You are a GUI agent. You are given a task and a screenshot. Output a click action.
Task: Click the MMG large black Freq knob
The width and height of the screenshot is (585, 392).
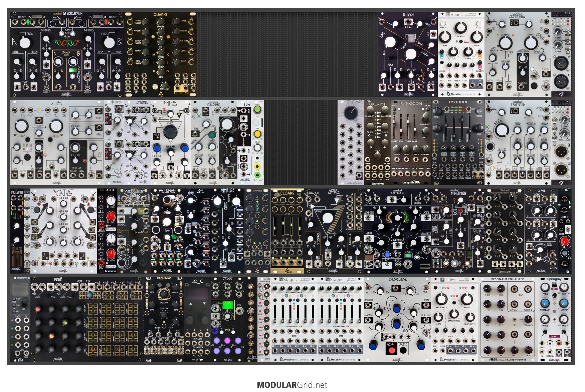click(x=170, y=132)
